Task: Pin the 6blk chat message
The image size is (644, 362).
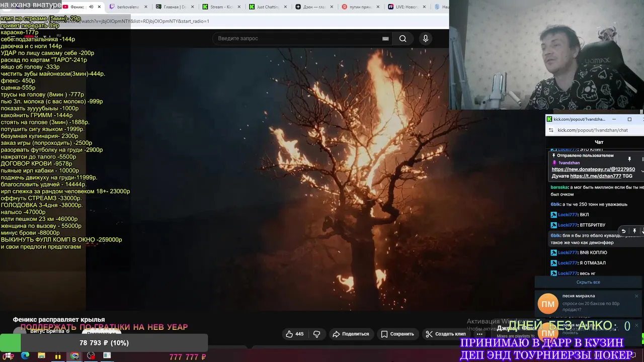Action: (634, 231)
